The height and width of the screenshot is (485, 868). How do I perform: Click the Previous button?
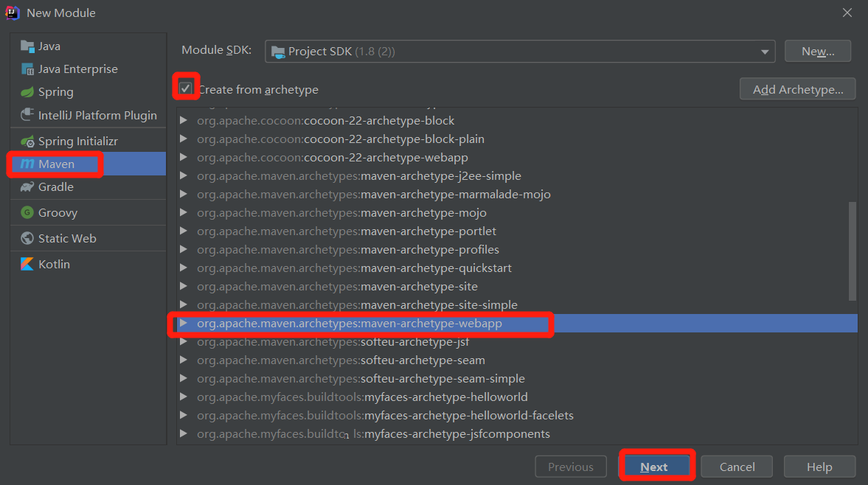[x=571, y=467]
